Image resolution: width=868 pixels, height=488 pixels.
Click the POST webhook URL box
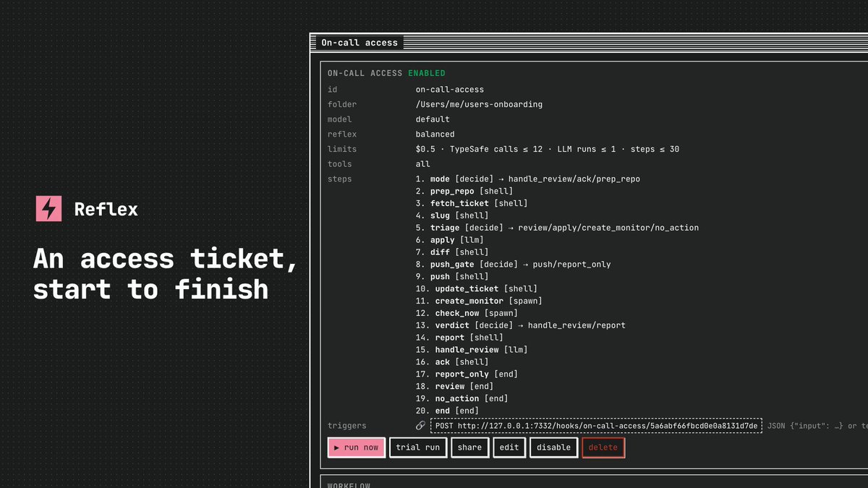pyautogui.click(x=596, y=426)
